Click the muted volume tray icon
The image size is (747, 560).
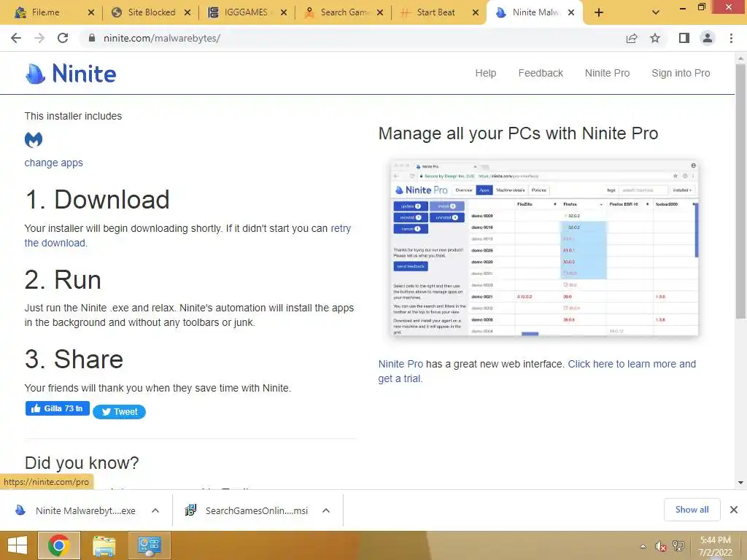[660, 546]
